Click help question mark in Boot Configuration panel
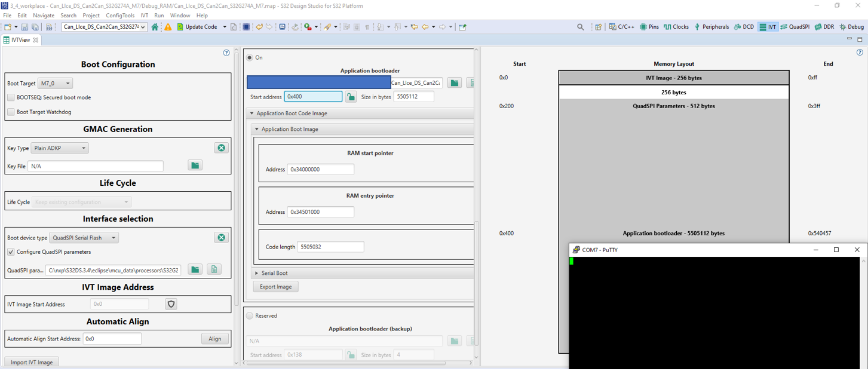Image resolution: width=868 pixels, height=371 pixels. point(226,53)
